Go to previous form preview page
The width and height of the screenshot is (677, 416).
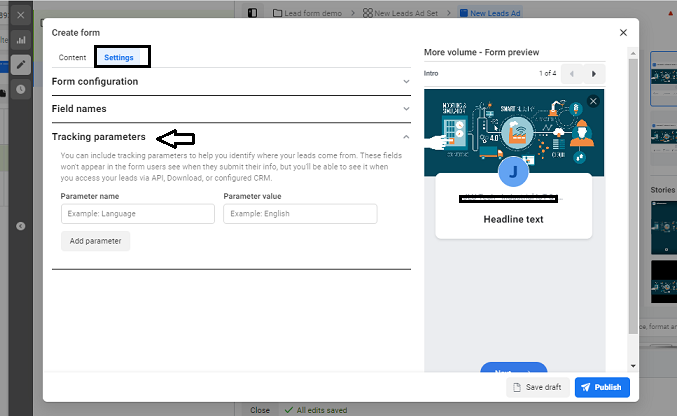[x=572, y=73]
